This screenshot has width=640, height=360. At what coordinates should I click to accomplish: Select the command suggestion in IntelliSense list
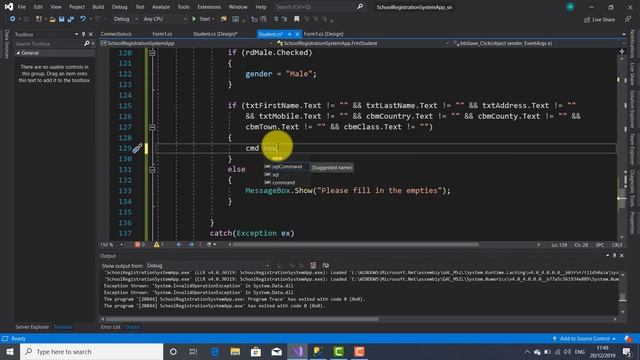(x=283, y=182)
